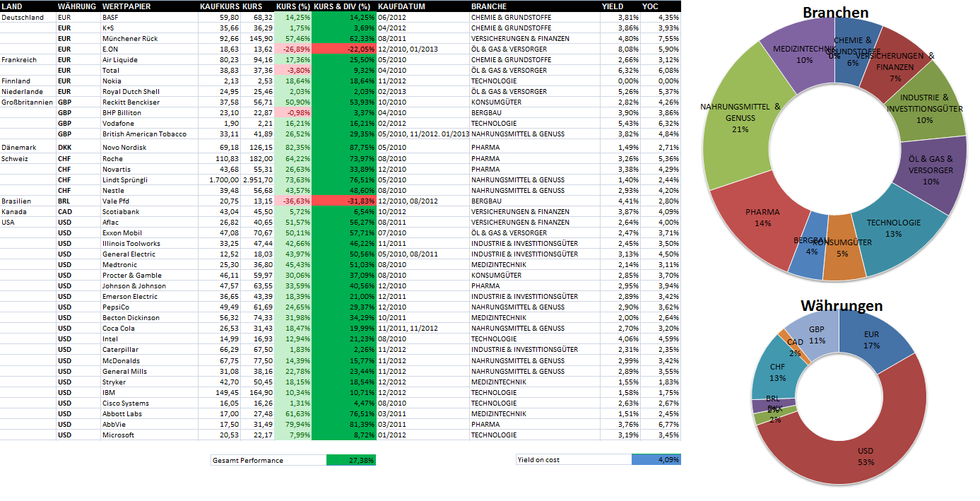Click the PHARMA 14% slice in Branchen chart

[x=762, y=217]
